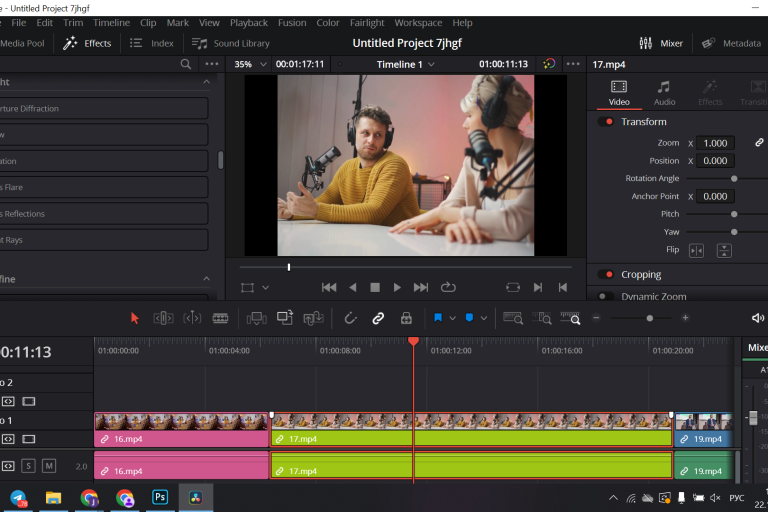
Task: Toggle the Linked Selection chain icon
Action: click(x=378, y=318)
